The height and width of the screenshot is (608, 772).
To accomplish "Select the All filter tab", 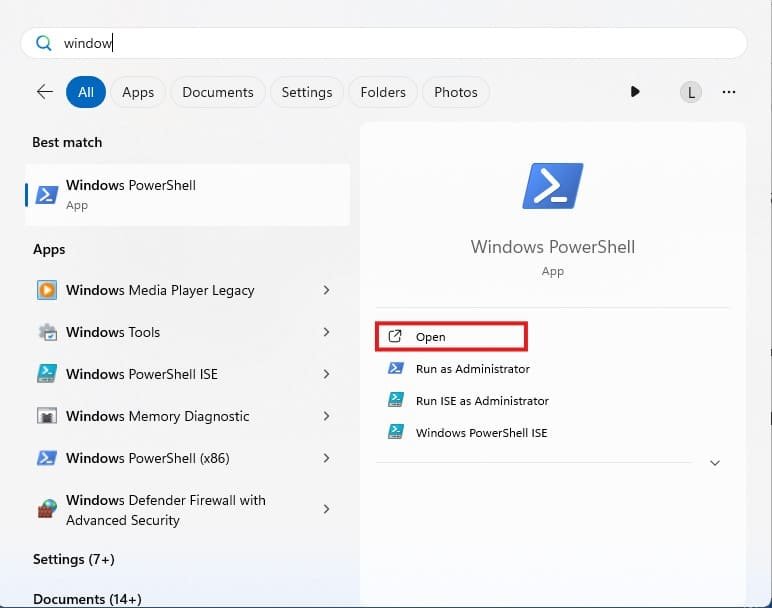I will [x=86, y=92].
